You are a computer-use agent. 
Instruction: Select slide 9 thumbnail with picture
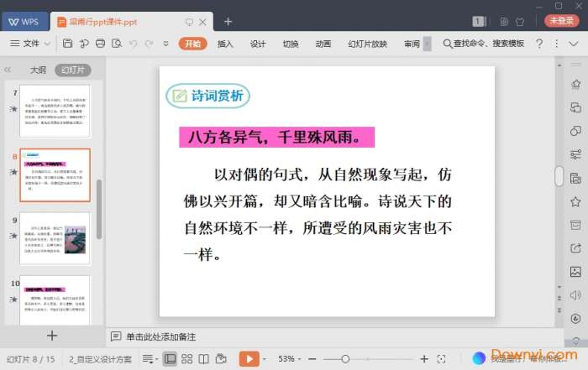click(x=55, y=238)
